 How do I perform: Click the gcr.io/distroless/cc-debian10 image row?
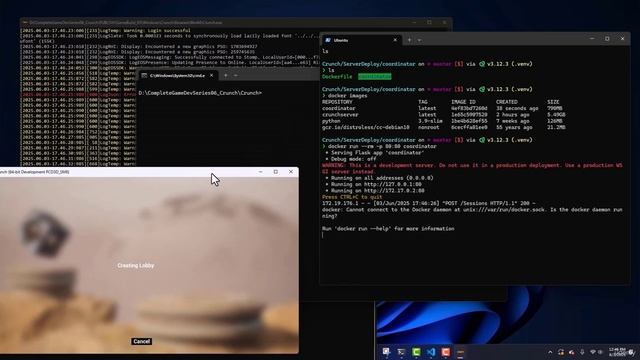[x=444, y=127]
